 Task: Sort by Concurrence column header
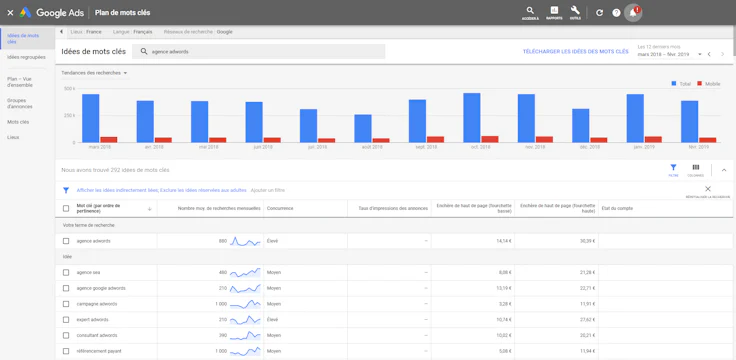[x=280, y=208]
